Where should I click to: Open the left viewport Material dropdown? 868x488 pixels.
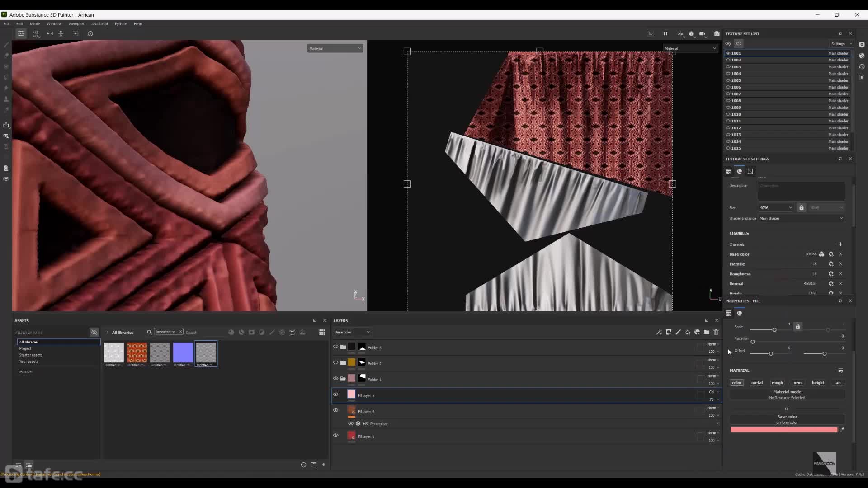pyautogui.click(x=335, y=48)
